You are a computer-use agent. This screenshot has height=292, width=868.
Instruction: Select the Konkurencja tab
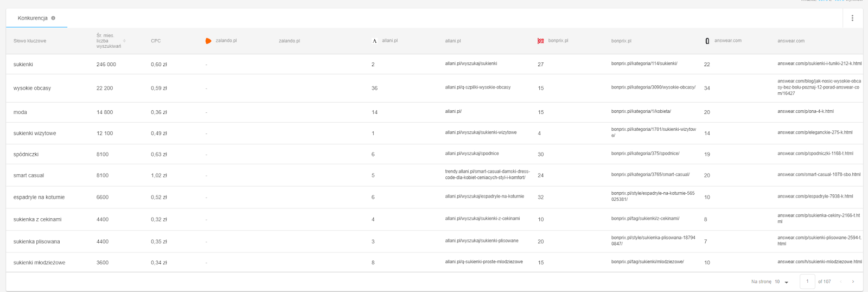(36, 18)
